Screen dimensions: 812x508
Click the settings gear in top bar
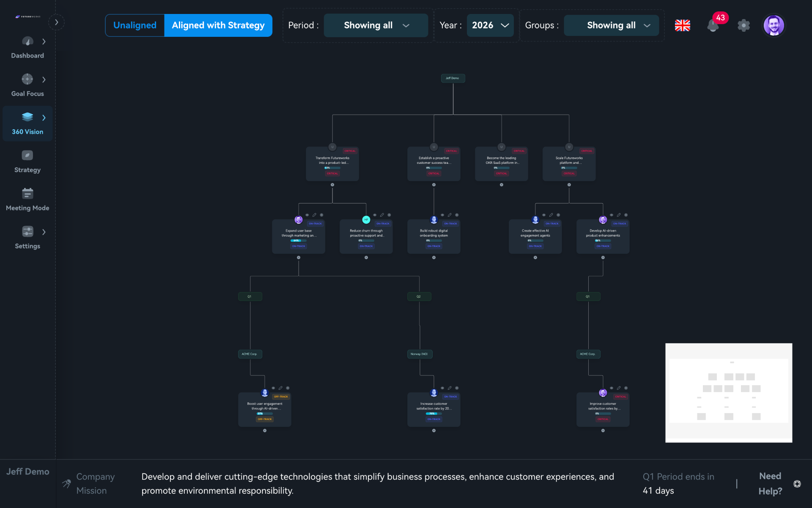(743, 25)
